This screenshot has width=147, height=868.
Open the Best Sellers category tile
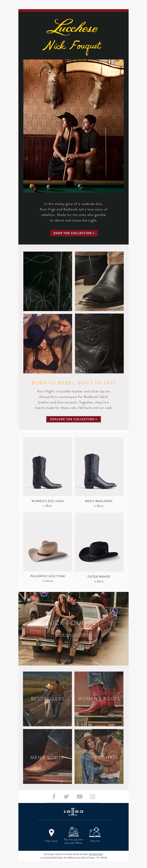(48, 699)
